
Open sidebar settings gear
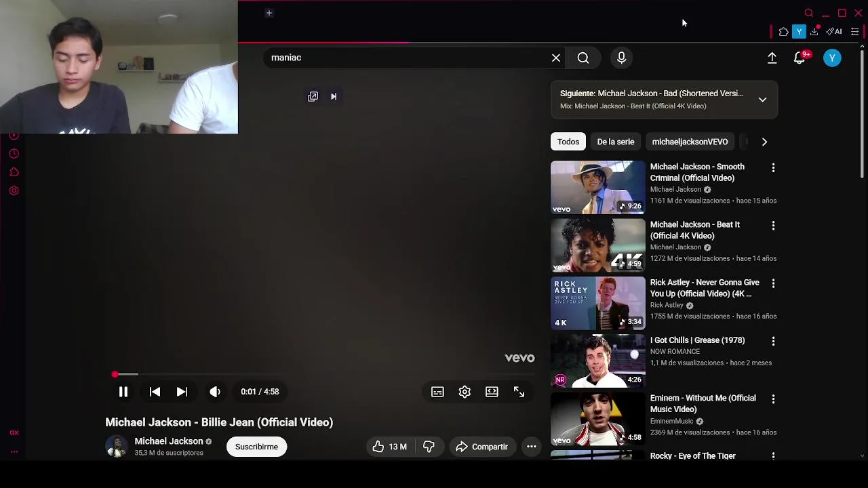[x=14, y=190]
